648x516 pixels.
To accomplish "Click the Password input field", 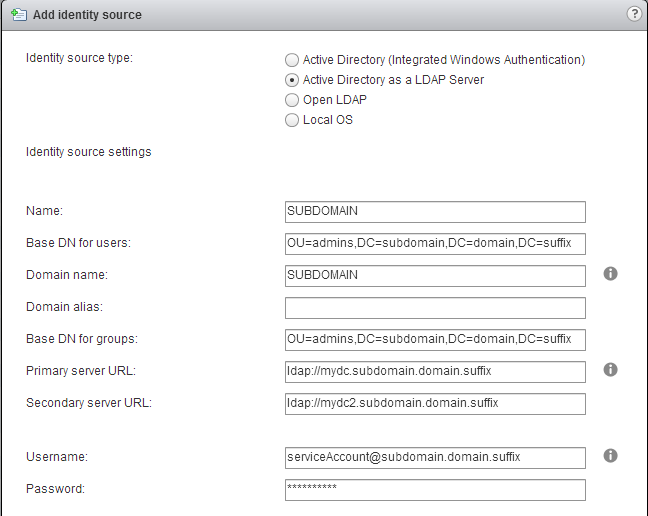I will point(435,490).
